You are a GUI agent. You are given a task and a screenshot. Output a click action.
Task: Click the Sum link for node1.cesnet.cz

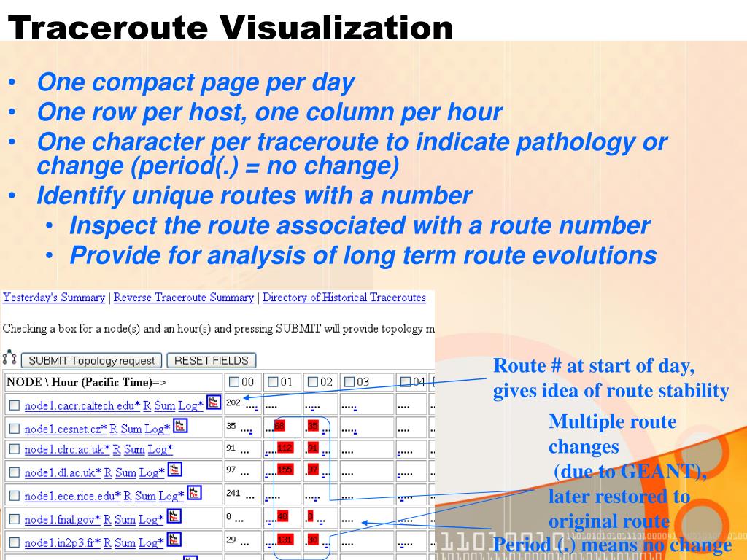tap(131, 429)
